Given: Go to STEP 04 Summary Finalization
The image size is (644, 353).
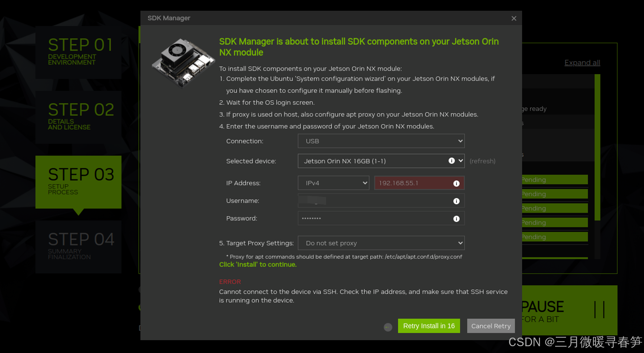Looking at the screenshot, I should tap(78, 247).
